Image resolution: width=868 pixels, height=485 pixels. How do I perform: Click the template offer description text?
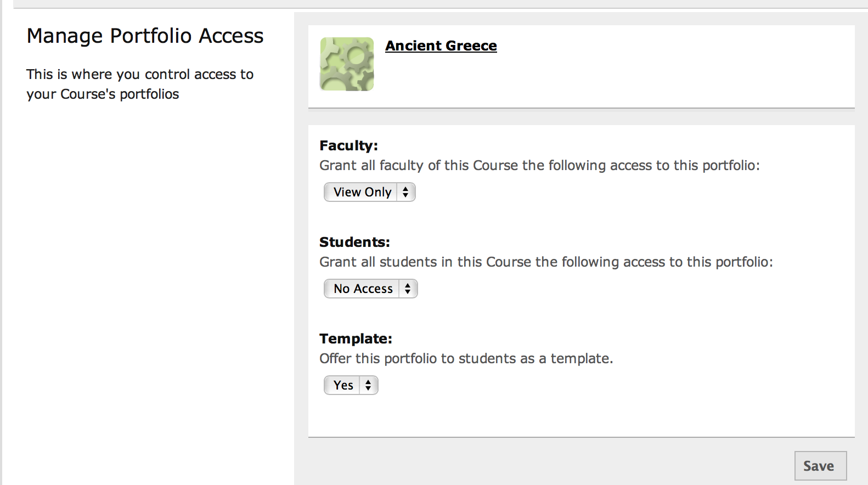(x=466, y=358)
